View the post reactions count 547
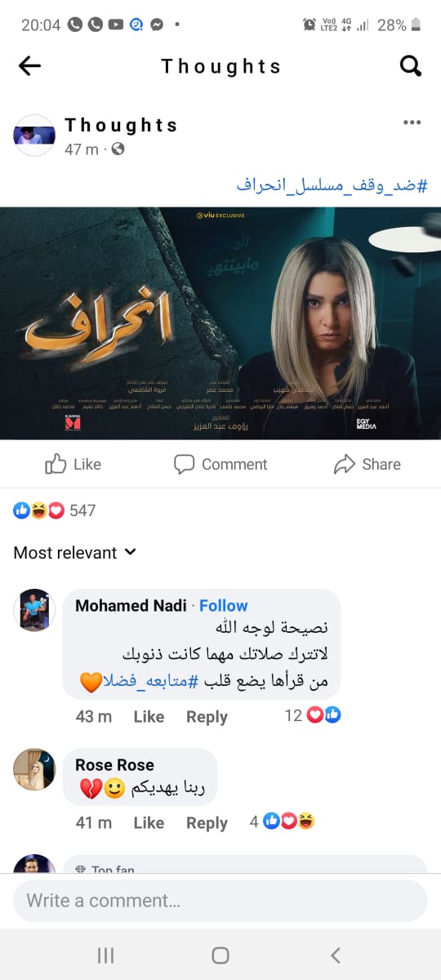This screenshot has height=980, width=441. [55, 510]
